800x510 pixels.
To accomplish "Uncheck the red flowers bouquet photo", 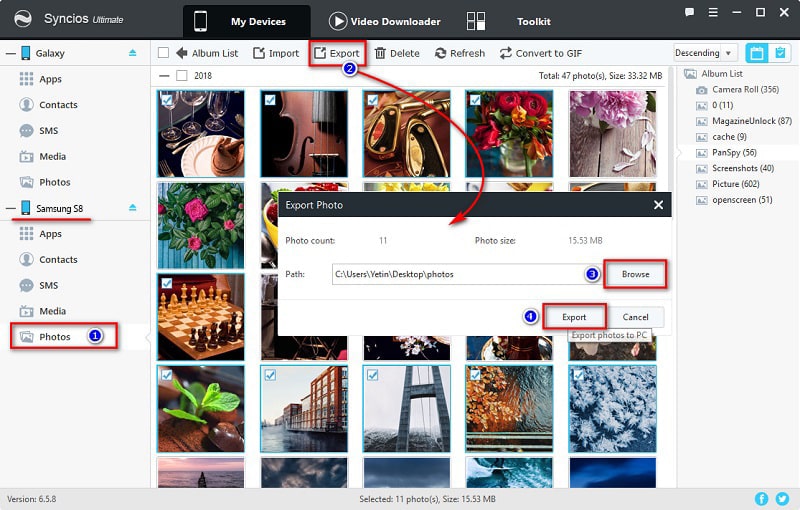I will tap(476, 100).
